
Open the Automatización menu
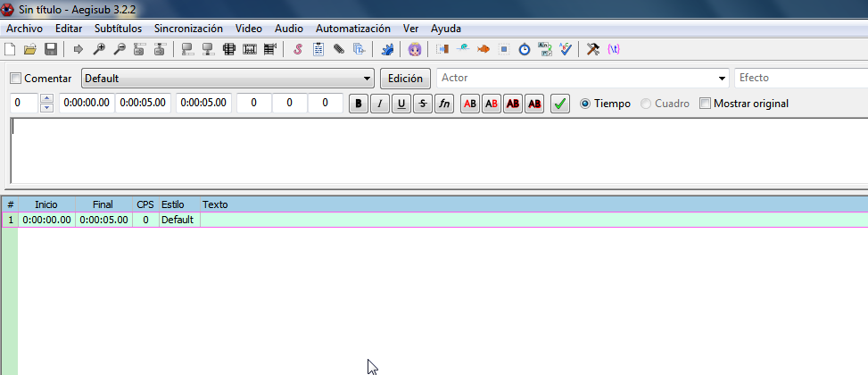353,29
